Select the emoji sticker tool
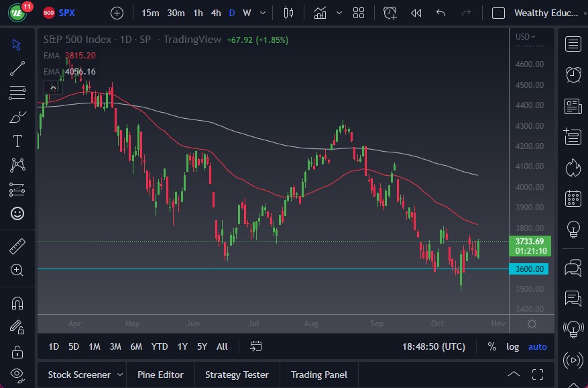 [17, 213]
